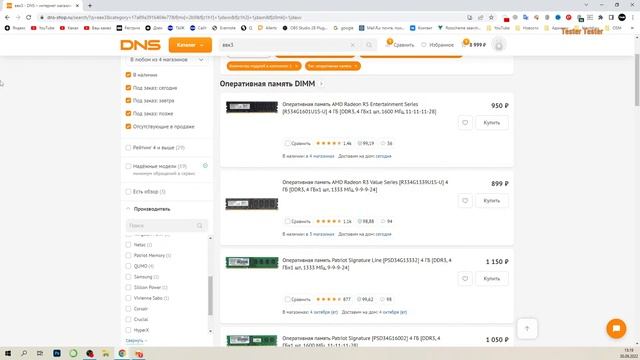Click the scroll-to-top arrow button
Screen dimensions: 640x360
tap(527, 329)
